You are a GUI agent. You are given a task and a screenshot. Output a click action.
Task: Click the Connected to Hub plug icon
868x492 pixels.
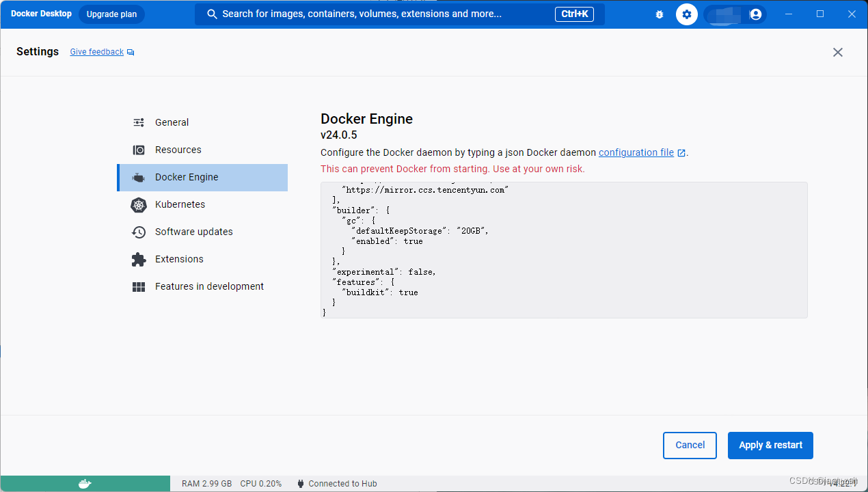tap(301, 483)
